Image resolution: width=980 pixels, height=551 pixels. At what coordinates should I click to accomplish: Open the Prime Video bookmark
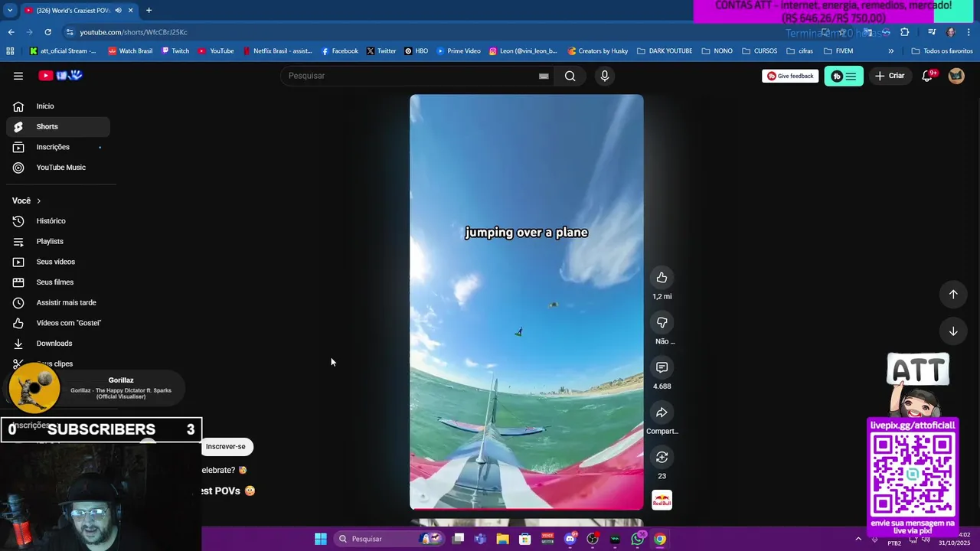(459, 51)
